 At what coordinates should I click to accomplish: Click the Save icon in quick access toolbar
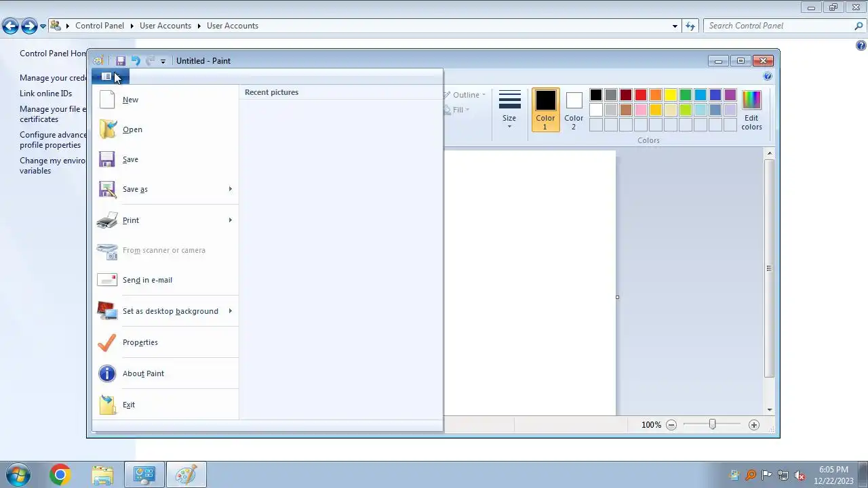[121, 61]
